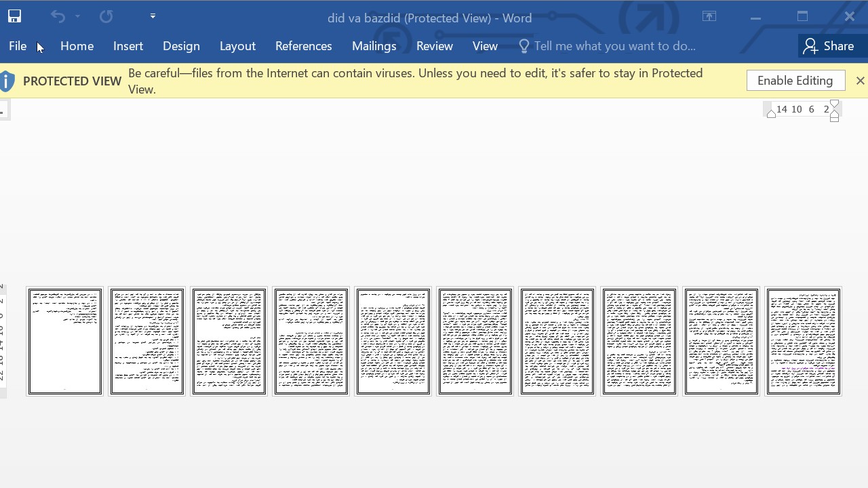Click the Undo arrow icon
Screen dimensions: 868x488
(x=58, y=16)
